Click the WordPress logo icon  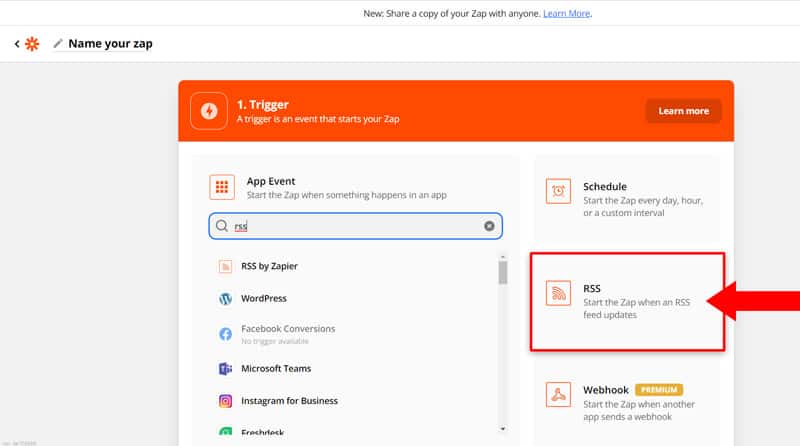pos(225,299)
